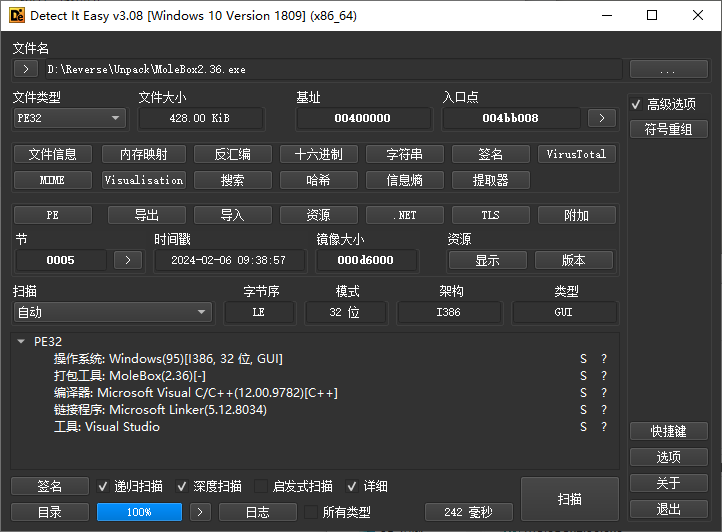Click the 显示 resource display button

coord(488,260)
